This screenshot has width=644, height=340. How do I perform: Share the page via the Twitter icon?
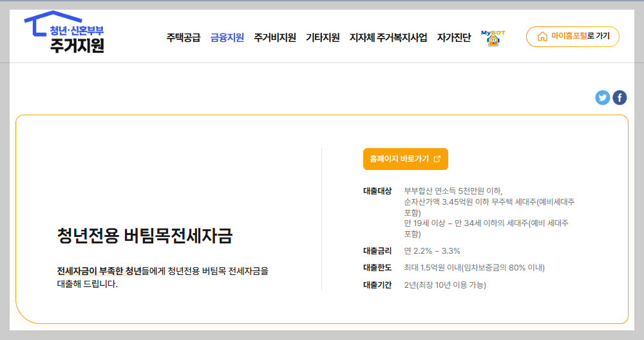pos(603,98)
